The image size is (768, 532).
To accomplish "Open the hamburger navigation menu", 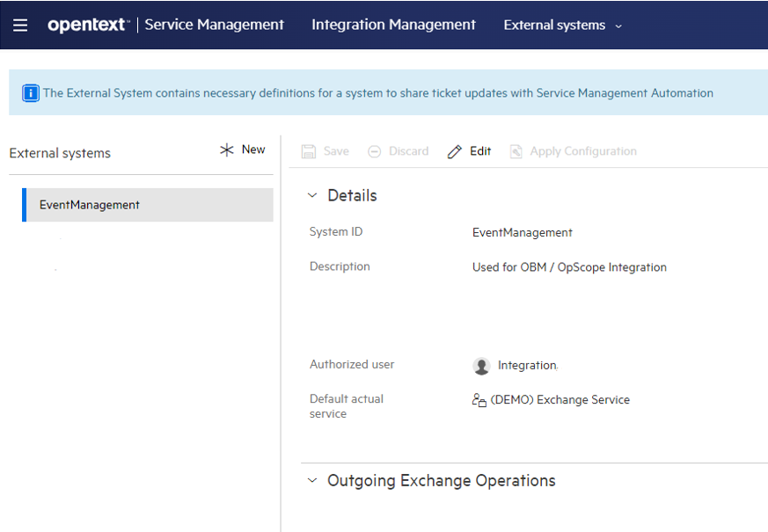I will [x=19, y=25].
